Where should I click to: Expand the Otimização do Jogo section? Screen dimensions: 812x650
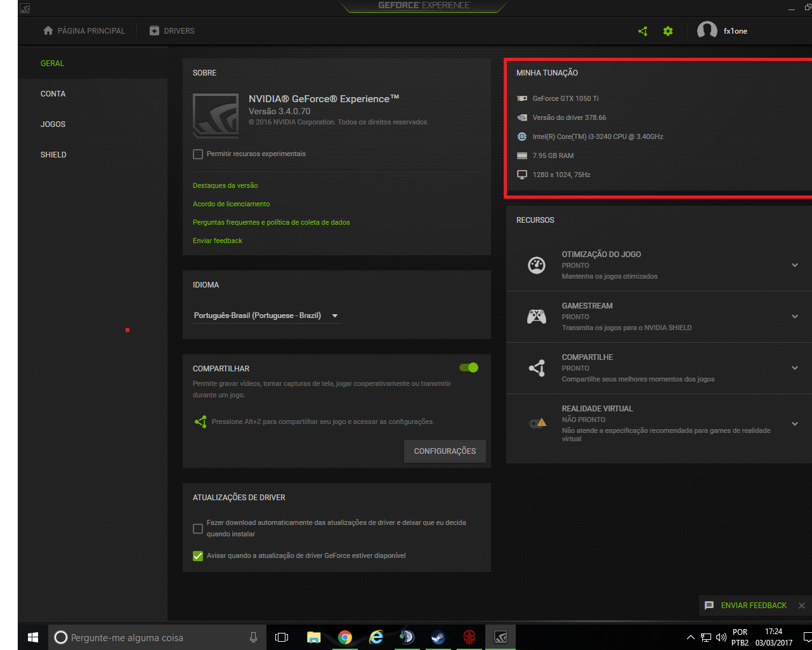click(x=795, y=265)
